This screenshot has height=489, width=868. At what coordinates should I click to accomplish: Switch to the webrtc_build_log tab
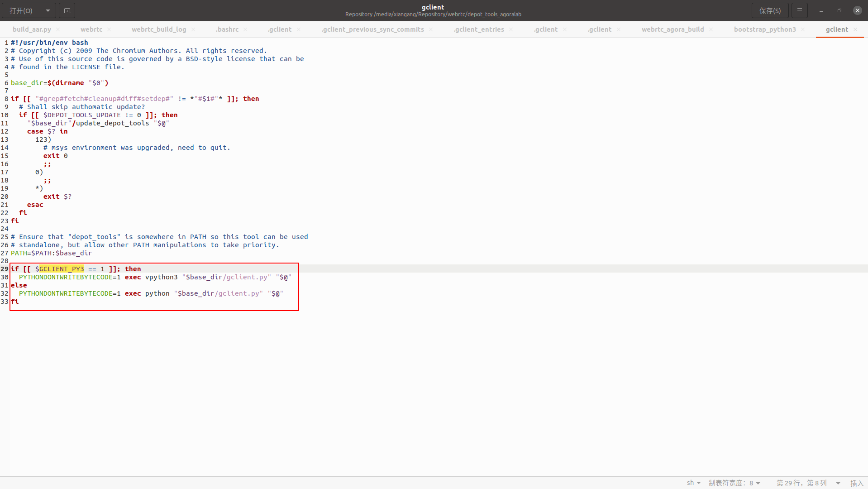[x=159, y=29]
